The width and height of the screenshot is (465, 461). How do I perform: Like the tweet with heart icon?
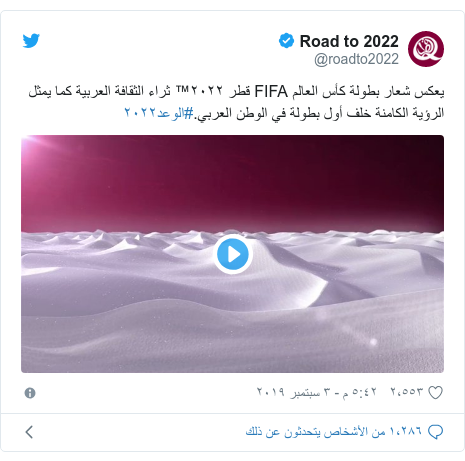[435, 392]
